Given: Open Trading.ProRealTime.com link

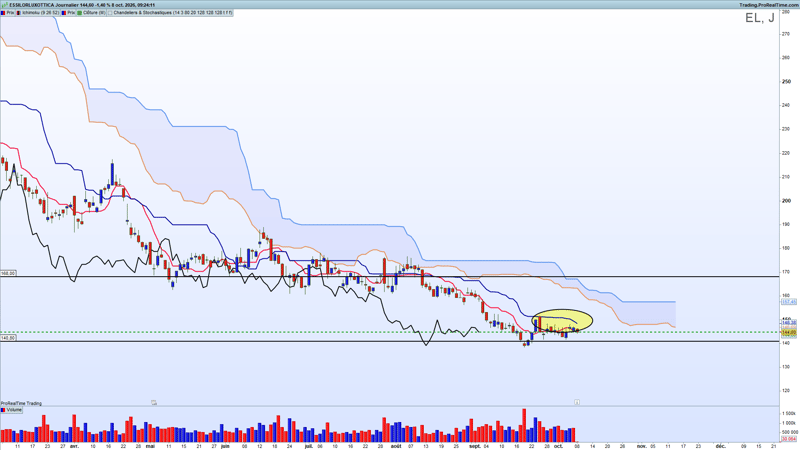Looking at the screenshot, I should pyautogui.click(x=769, y=5).
